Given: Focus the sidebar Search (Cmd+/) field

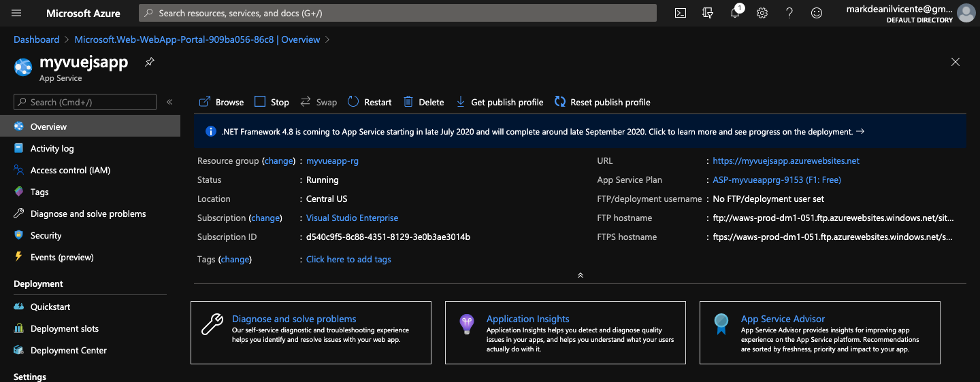Looking at the screenshot, I should pos(85,102).
